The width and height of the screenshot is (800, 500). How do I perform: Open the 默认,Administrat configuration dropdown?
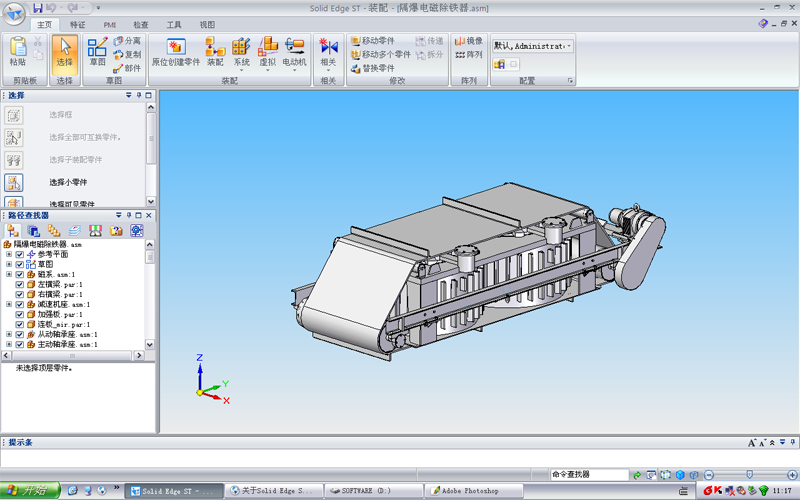point(569,46)
